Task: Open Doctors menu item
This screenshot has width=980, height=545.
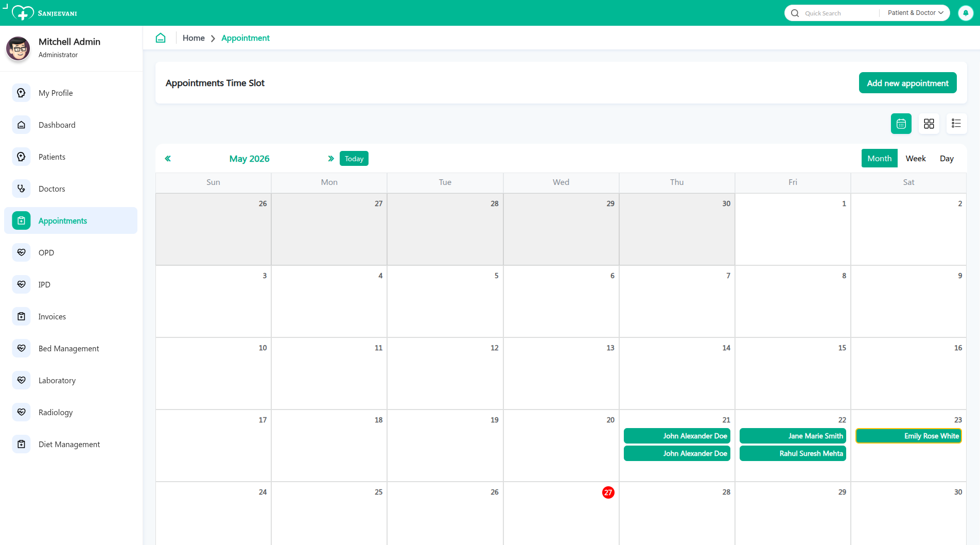Action: click(x=71, y=189)
